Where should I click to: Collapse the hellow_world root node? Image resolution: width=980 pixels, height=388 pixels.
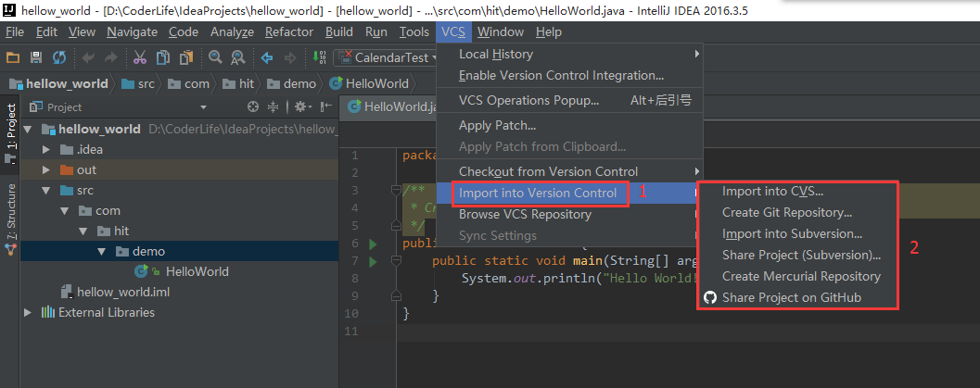(x=27, y=130)
